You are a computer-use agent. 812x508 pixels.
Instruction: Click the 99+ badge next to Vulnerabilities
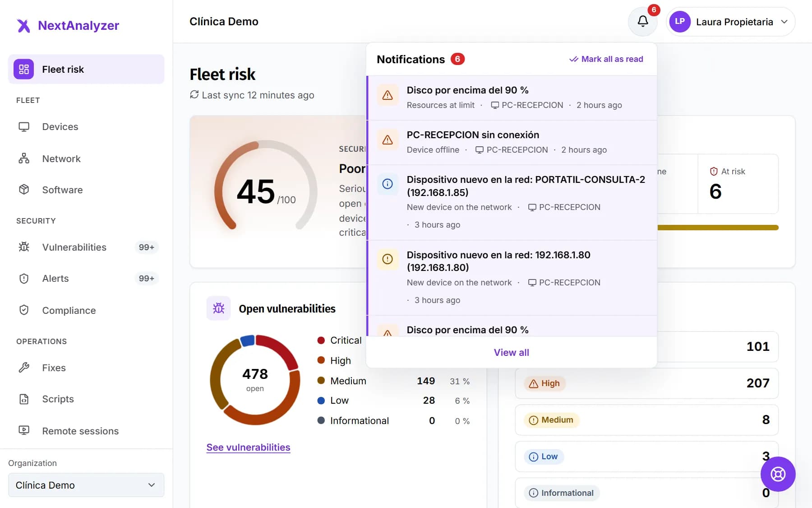(146, 247)
